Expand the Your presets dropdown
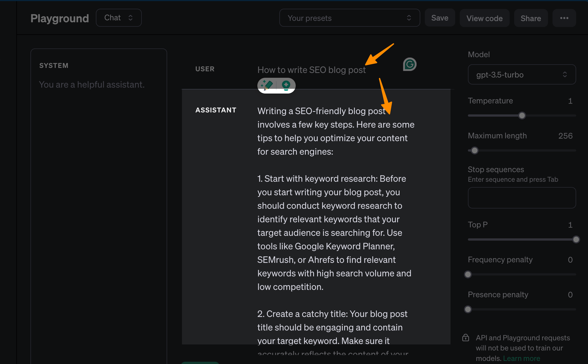This screenshot has height=364, width=588. 349,18
